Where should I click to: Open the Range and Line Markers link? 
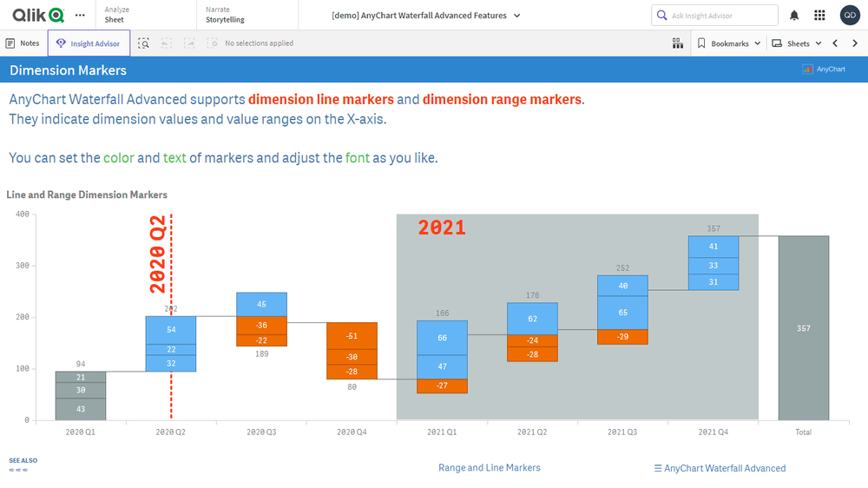[490, 468]
